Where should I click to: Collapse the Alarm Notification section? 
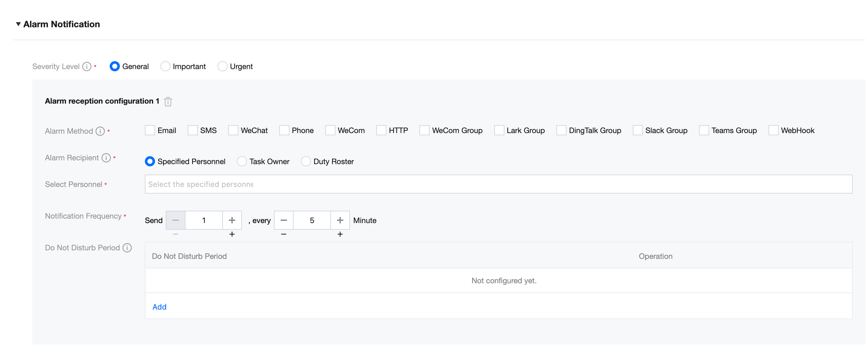pos(18,24)
